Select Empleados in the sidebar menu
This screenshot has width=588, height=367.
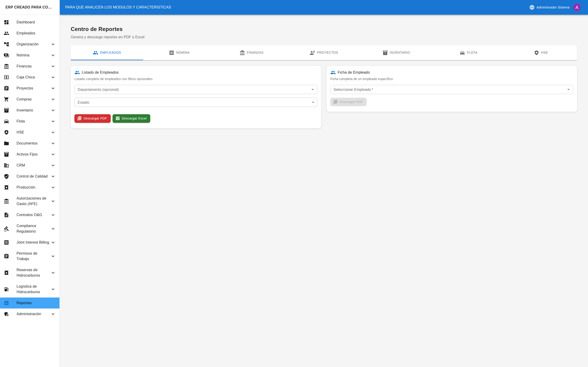point(26,33)
